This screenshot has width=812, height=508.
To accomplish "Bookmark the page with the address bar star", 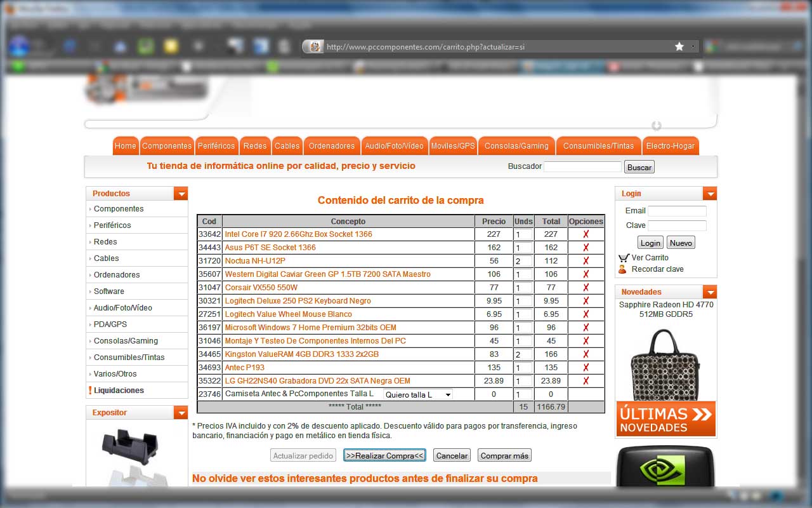I will tap(679, 46).
